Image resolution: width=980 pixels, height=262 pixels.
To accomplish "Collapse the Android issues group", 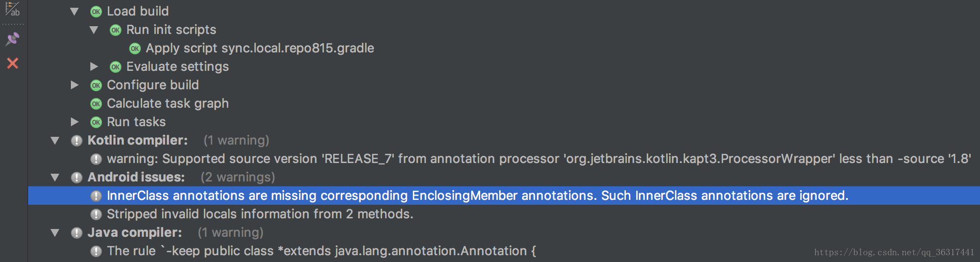I will click(x=55, y=178).
